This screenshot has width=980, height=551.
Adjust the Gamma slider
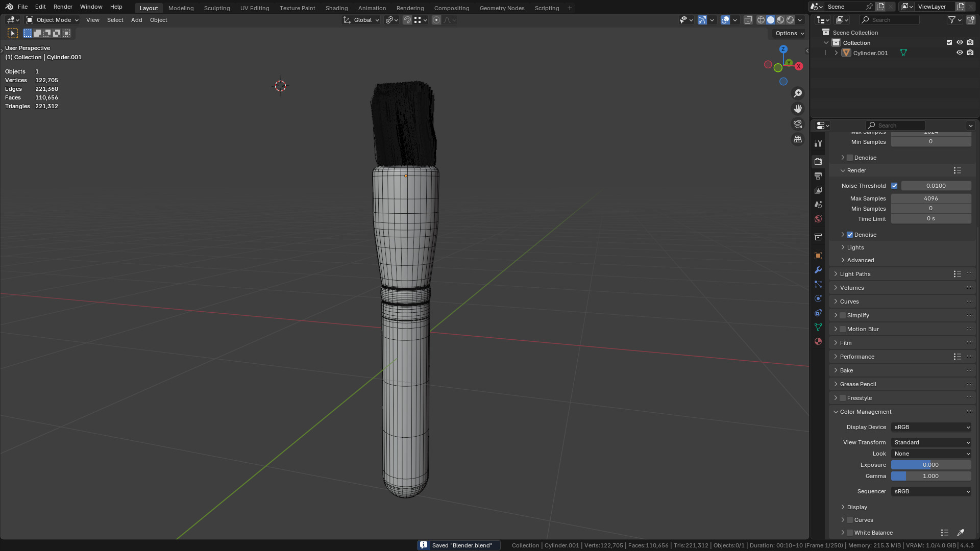[x=932, y=476]
